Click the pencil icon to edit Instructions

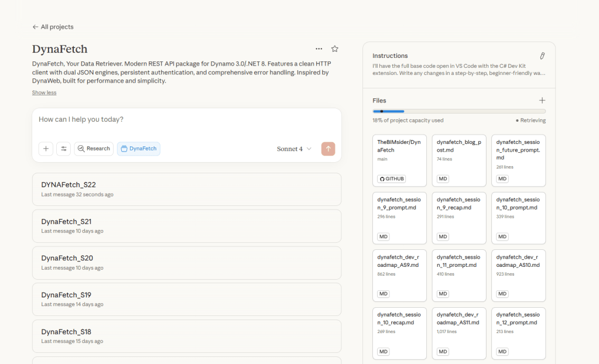[x=542, y=56]
